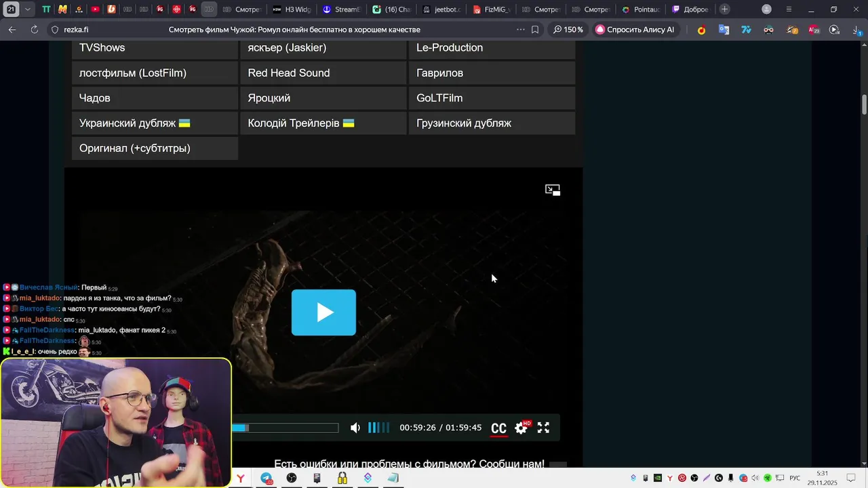
Task: Open the ABP ad blocker extension icon
Action: click(814, 30)
